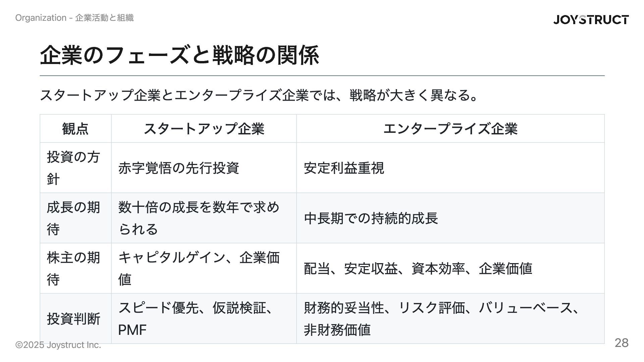Click the cell starting with 数十倍の成長
Viewport: 644px width, 362px height.
[204, 218]
